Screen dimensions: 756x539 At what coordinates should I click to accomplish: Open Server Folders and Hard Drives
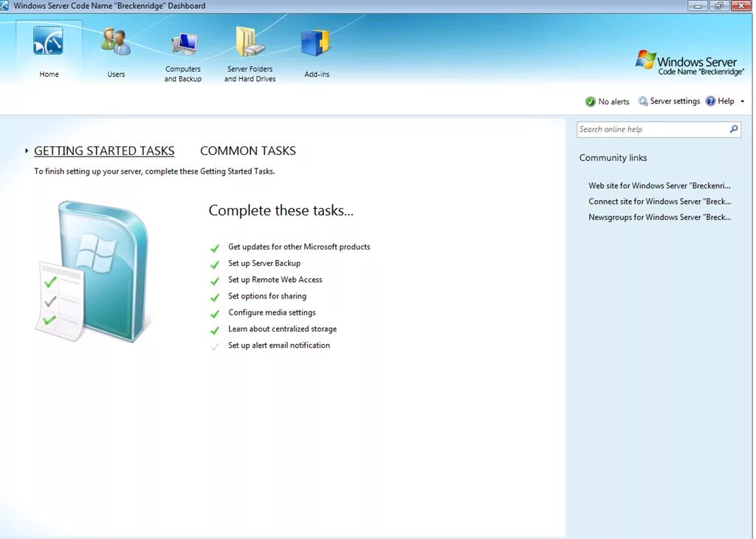pyautogui.click(x=250, y=52)
